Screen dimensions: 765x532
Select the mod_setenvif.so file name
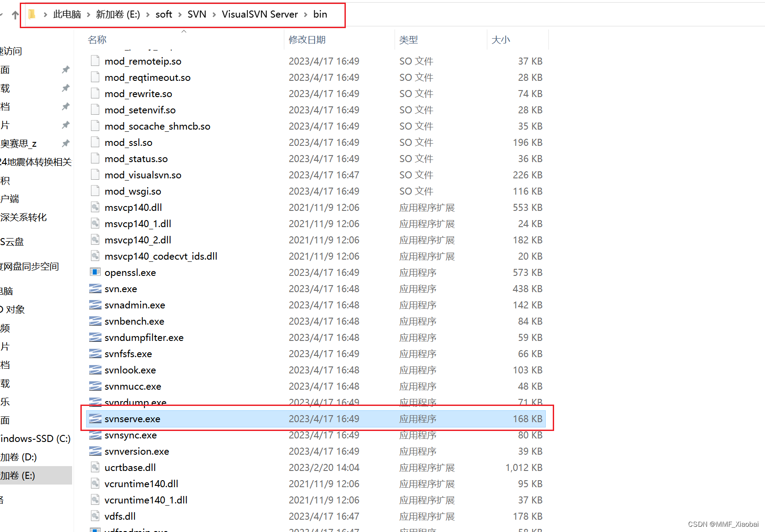140,110
